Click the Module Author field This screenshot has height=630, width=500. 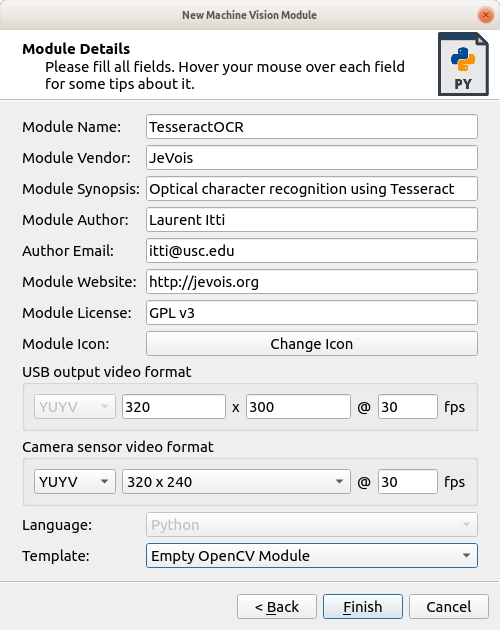tap(312, 220)
